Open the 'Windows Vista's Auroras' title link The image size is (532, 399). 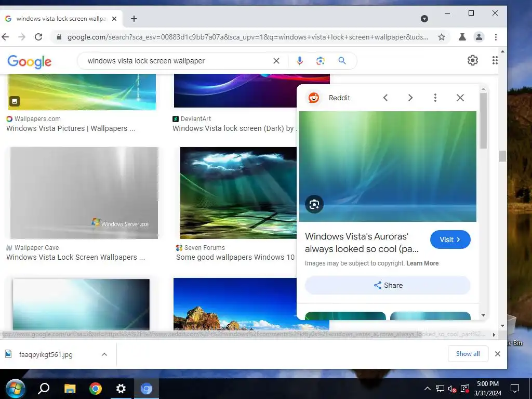pyautogui.click(x=362, y=243)
